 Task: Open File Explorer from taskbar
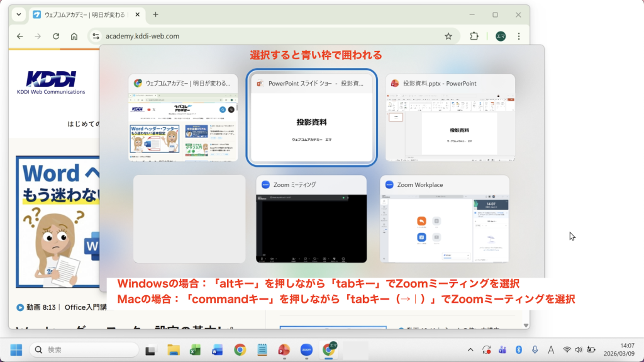click(174, 350)
